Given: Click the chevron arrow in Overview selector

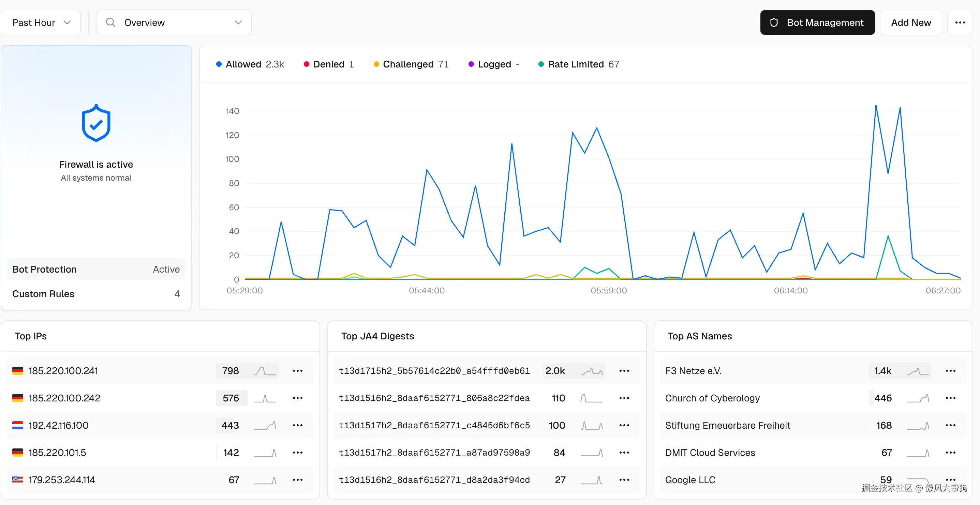Looking at the screenshot, I should (x=238, y=22).
